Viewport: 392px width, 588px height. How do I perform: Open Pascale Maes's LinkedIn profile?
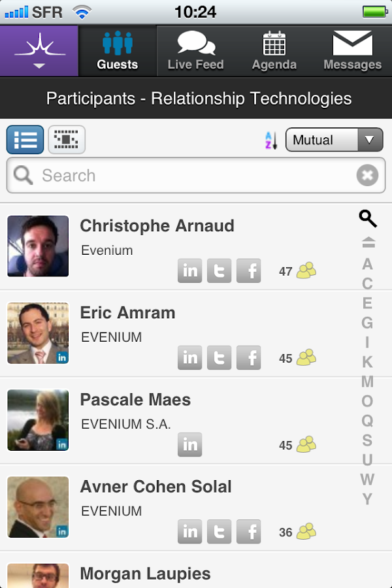189,444
